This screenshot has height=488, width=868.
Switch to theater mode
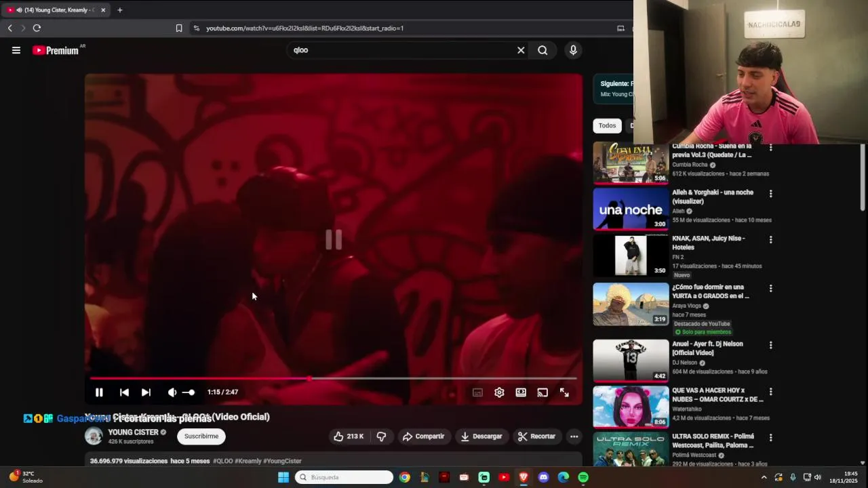tap(521, 392)
